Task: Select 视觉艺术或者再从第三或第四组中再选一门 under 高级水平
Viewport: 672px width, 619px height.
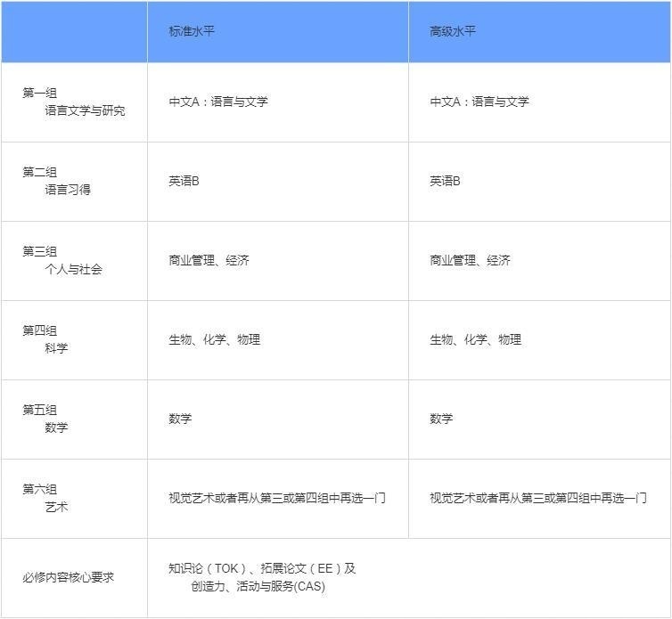Action: point(537,498)
